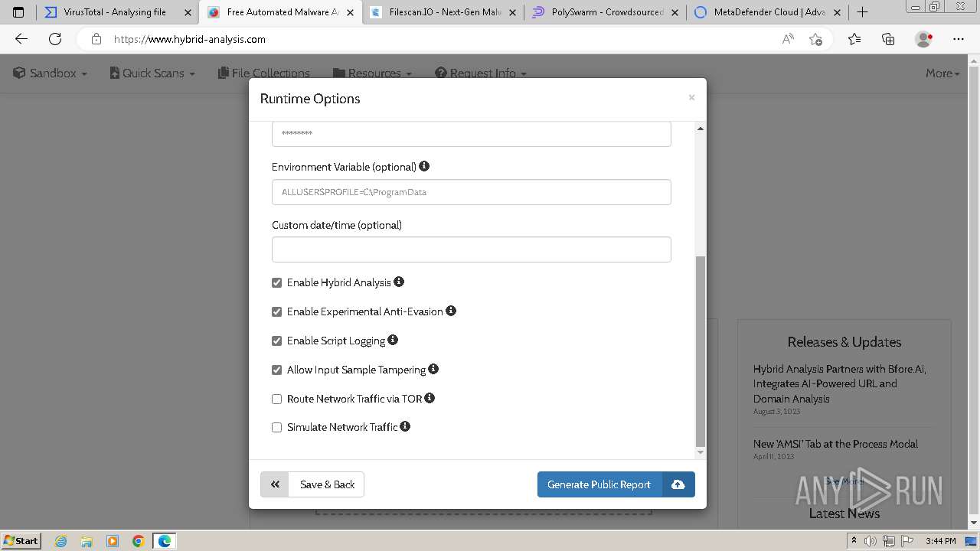Viewport: 980px width, 551px height.
Task: Click info icon next to Route via TOR
Action: click(x=430, y=398)
